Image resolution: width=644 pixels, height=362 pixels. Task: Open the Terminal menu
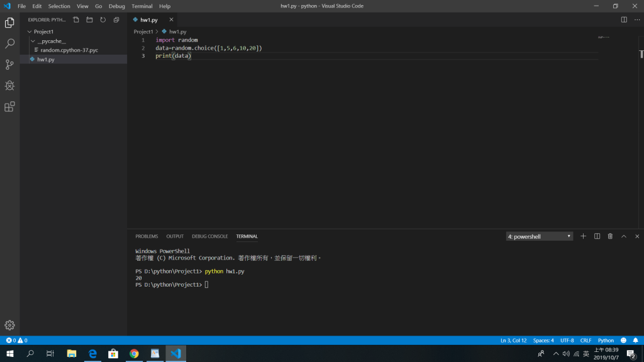click(142, 6)
